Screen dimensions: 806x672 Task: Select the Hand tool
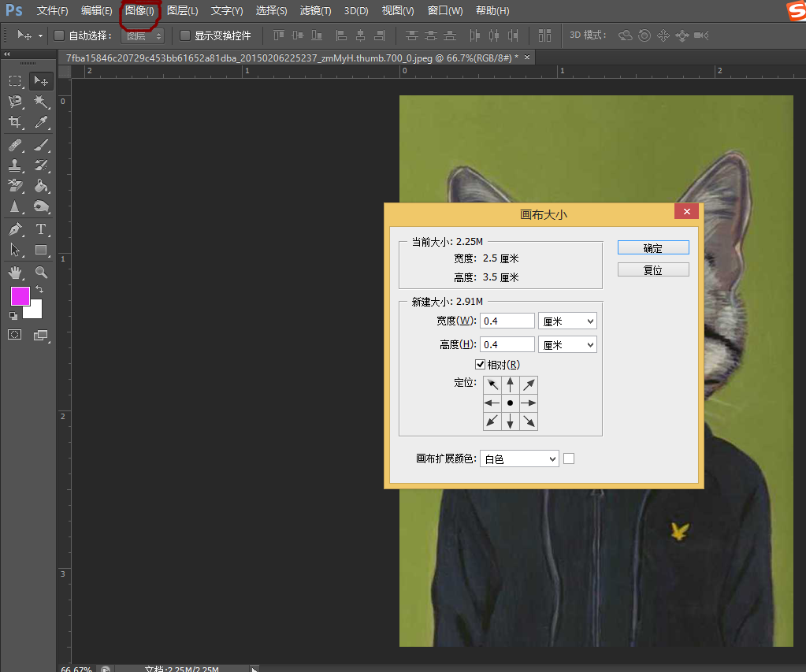click(x=15, y=272)
